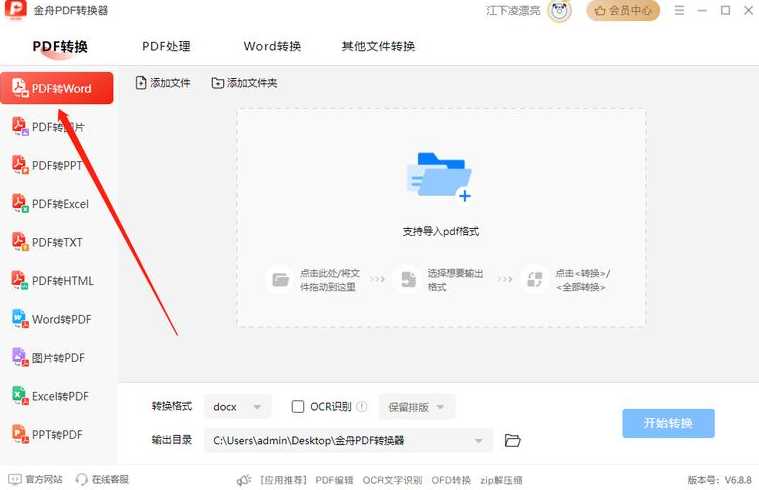Open the OFD转换 link

tap(451, 480)
